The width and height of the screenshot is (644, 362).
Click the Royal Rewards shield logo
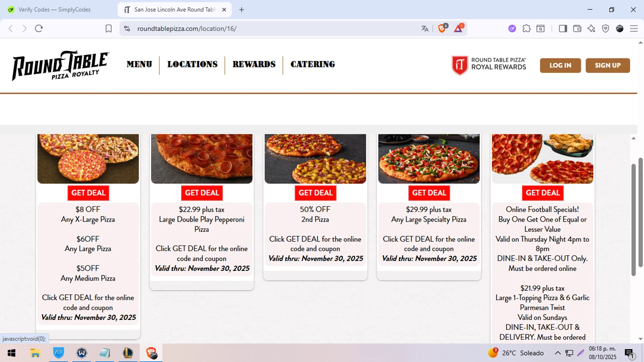pyautogui.click(x=459, y=66)
